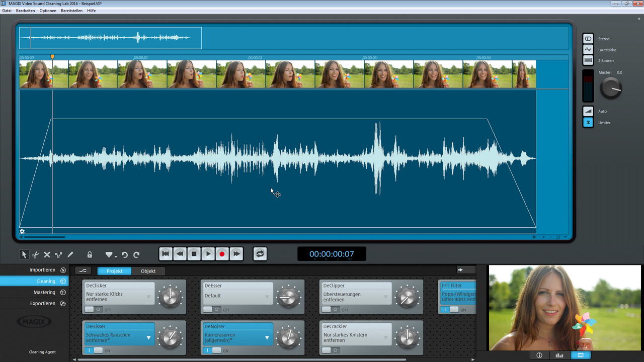This screenshot has height=362, width=644.
Task: Click the zoom in plus icon
Action: [x=543, y=237]
